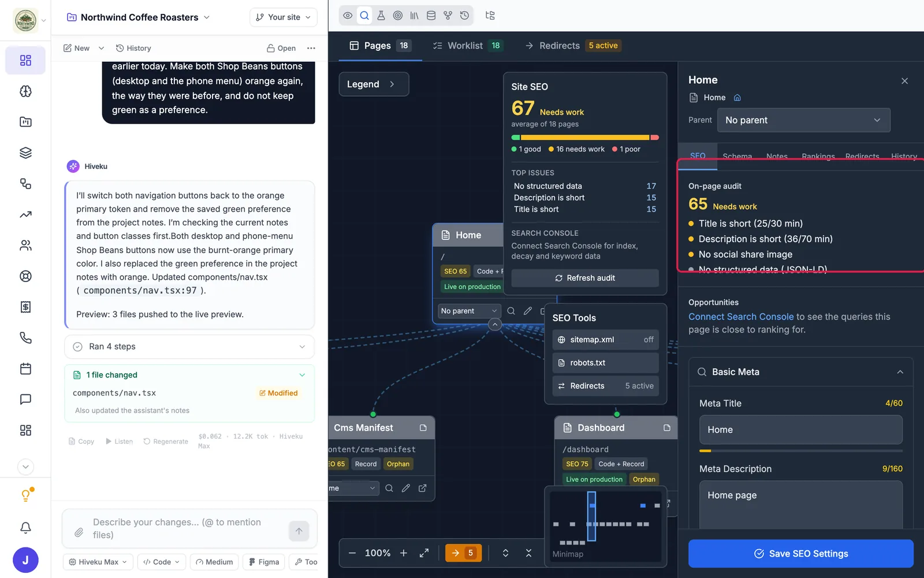924x578 pixels.
Task: Expand the Legend panel
Action: click(x=374, y=84)
